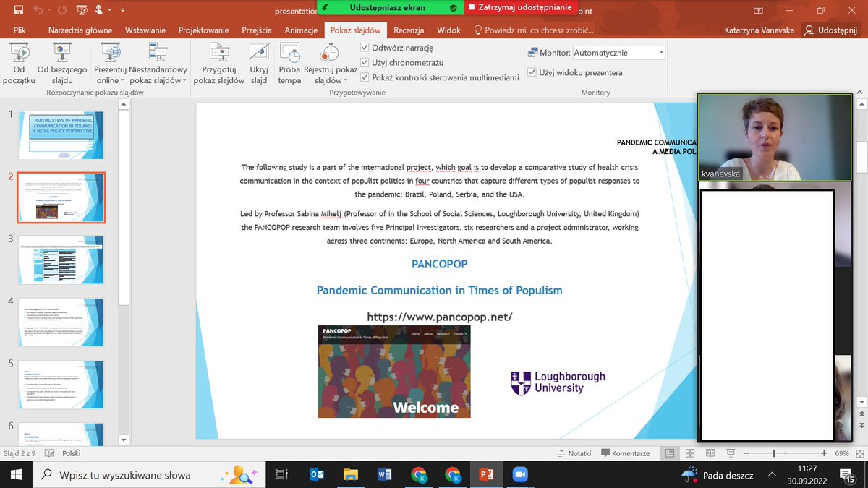Open Prezentuj online dropdown
This screenshot has height=488, width=868.
[x=111, y=63]
